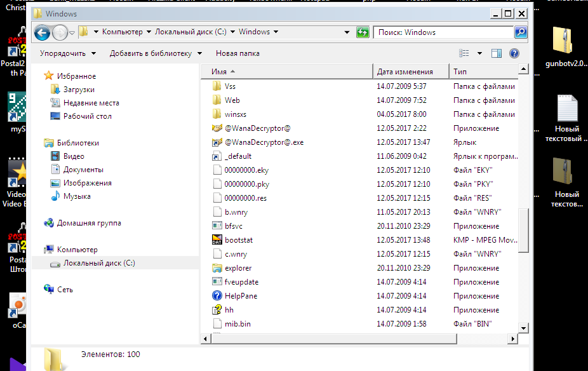This screenshot has width=588, height=371.
Task: Click the Библиотеки node in navigation pane
Action: 78,142
